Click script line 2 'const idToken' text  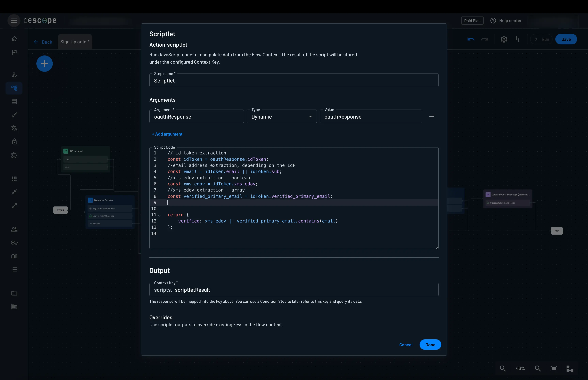(185, 159)
